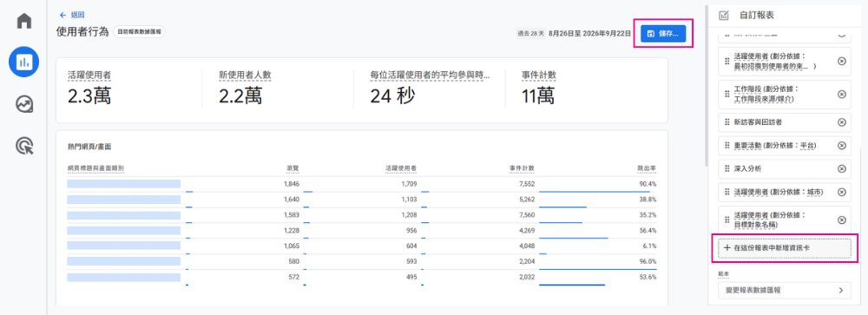This screenshot has height=315, width=868.
Task: Click the 使用者行為 report title
Action: pyautogui.click(x=82, y=32)
